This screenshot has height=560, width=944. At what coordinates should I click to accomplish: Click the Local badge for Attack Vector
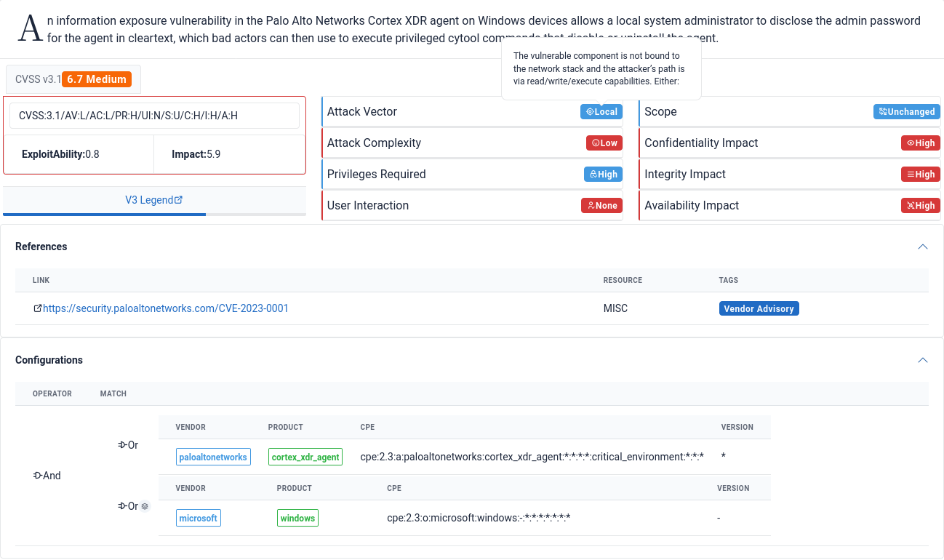point(601,111)
